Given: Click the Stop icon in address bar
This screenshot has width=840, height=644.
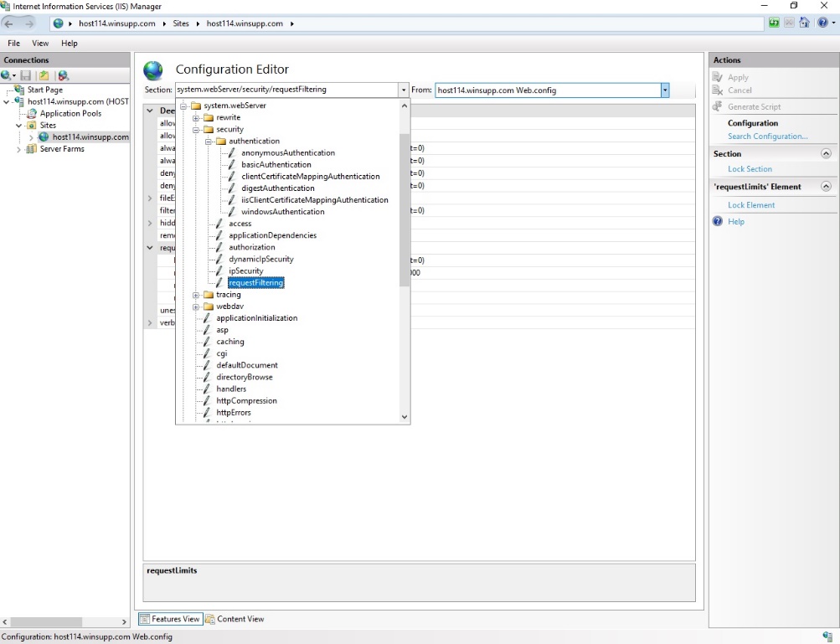Looking at the screenshot, I should point(789,23).
